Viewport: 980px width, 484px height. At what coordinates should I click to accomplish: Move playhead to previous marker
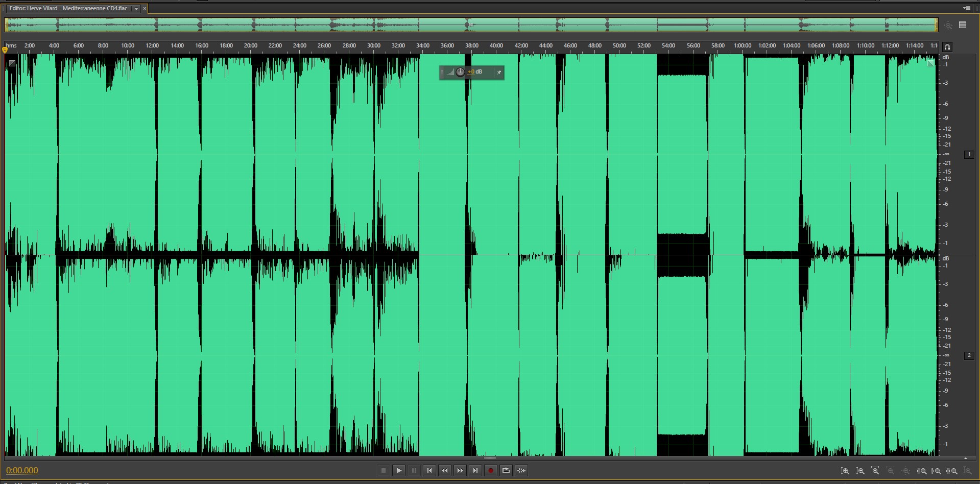pos(429,471)
